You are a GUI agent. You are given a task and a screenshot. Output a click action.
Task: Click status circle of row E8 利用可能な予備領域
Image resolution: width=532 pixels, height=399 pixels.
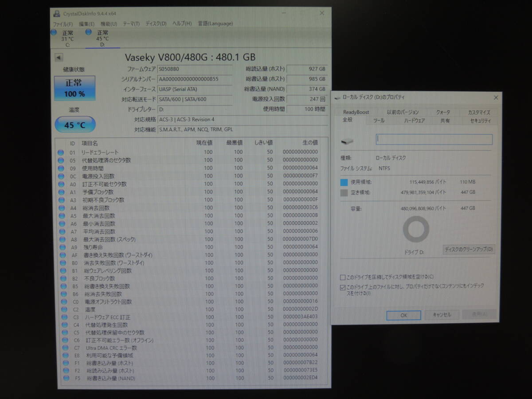click(x=65, y=355)
